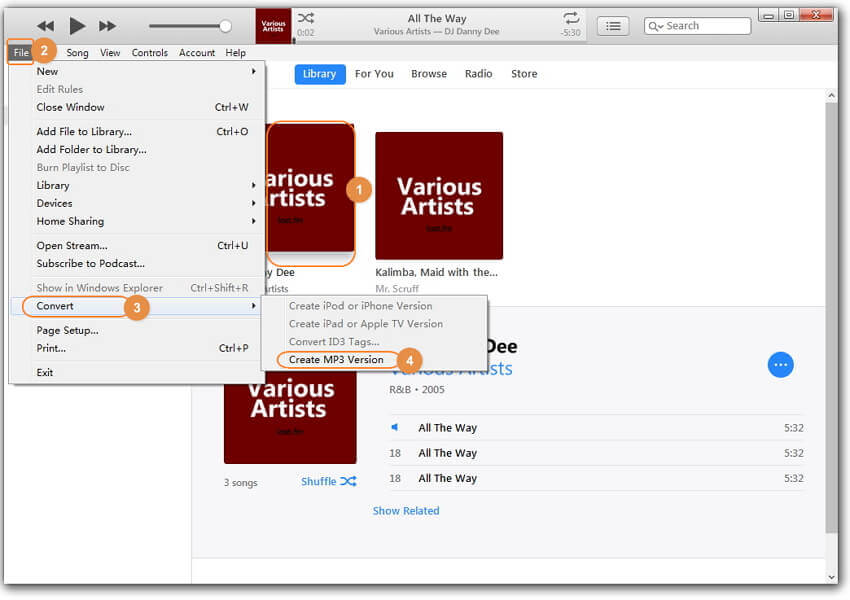
Task: Click the Play button
Action: point(77,25)
